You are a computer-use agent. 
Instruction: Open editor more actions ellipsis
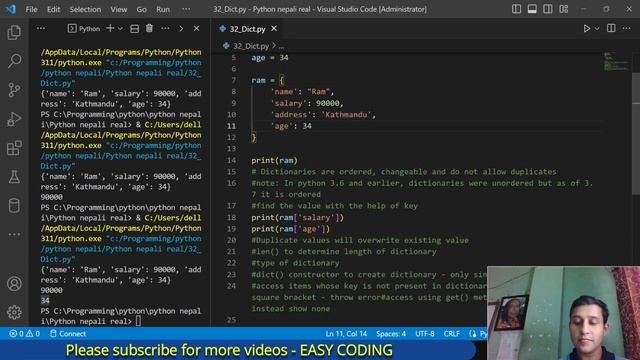(x=627, y=28)
